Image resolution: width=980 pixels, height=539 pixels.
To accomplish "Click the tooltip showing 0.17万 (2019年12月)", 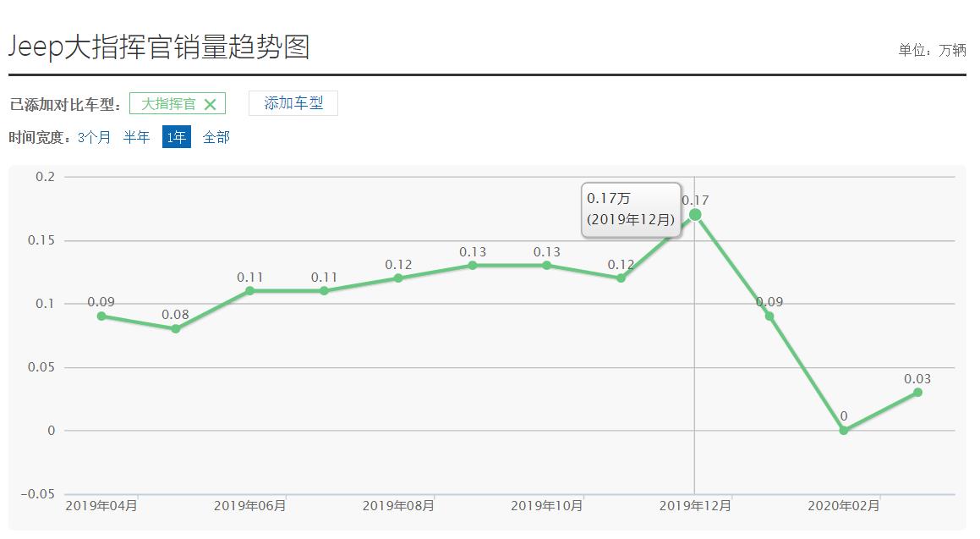I will click(632, 211).
